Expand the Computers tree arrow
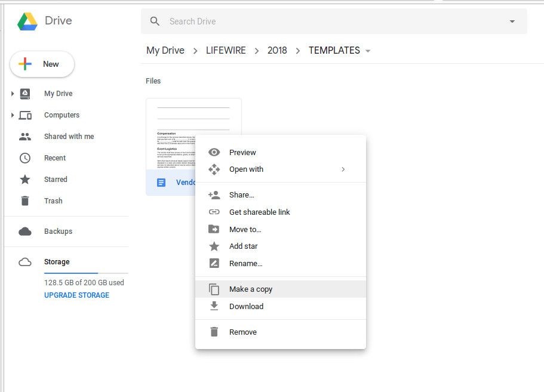Image resolution: width=544 pixels, height=392 pixels. [13, 115]
